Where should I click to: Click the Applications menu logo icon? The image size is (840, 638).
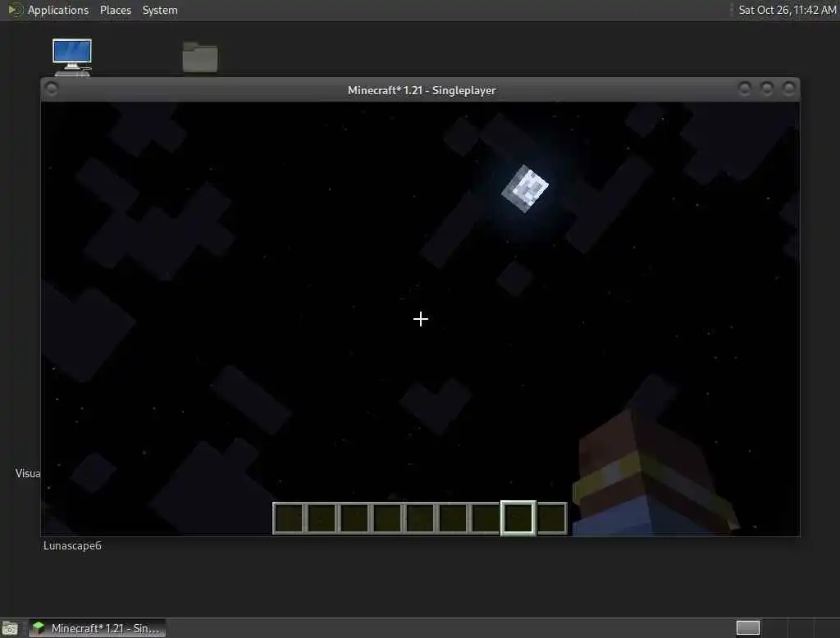(x=15, y=10)
